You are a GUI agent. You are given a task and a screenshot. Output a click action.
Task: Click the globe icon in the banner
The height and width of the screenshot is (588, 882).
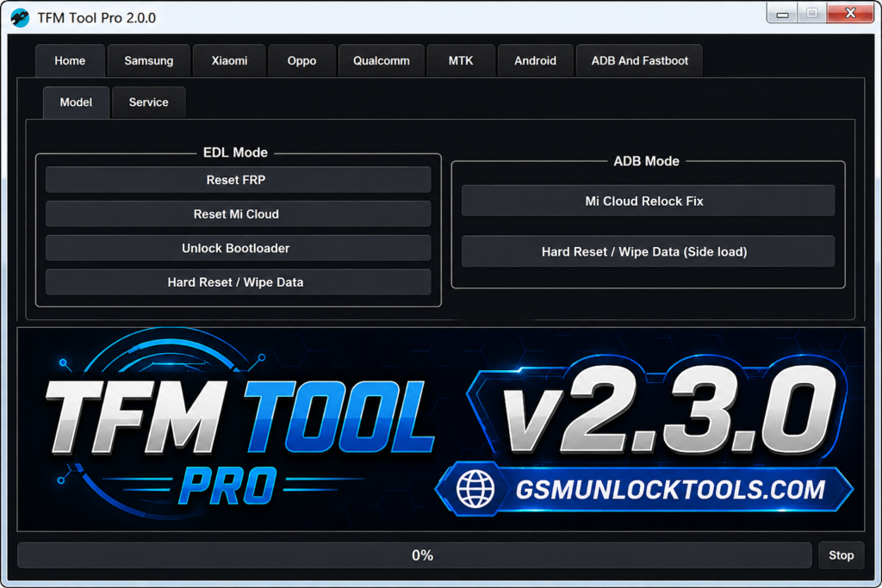point(475,489)
